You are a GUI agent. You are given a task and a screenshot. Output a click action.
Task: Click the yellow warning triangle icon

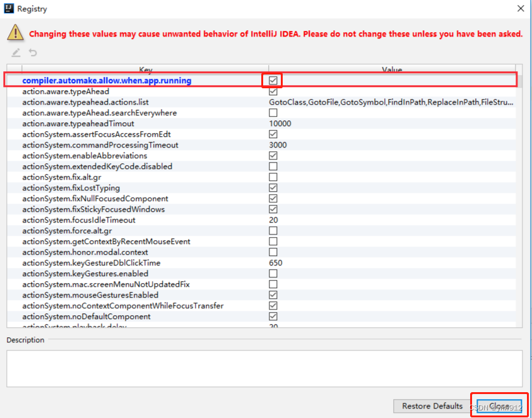(14, 33)
